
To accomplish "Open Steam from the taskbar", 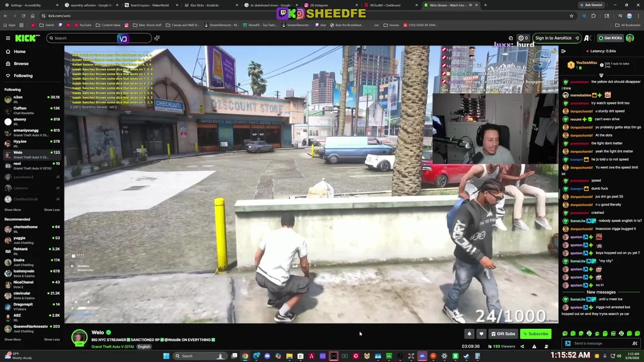I will pyautogui.click(x=466, y=356).
